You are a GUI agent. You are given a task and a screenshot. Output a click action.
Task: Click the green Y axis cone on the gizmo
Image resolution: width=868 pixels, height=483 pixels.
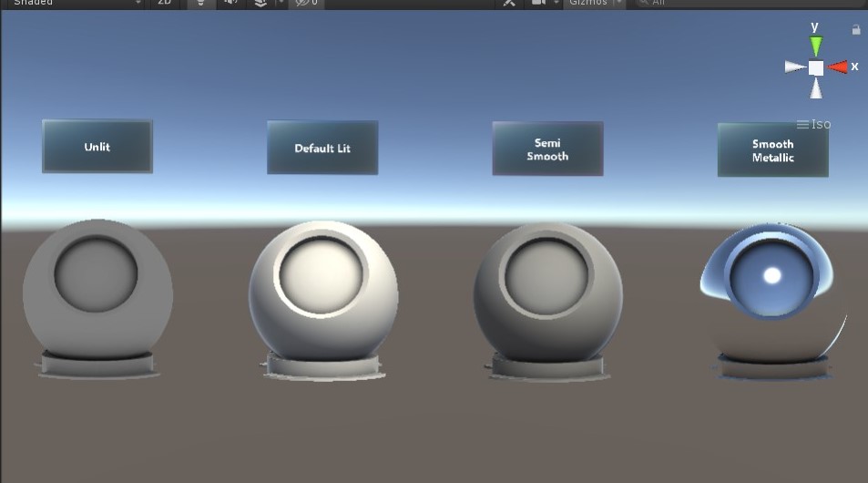816,46
